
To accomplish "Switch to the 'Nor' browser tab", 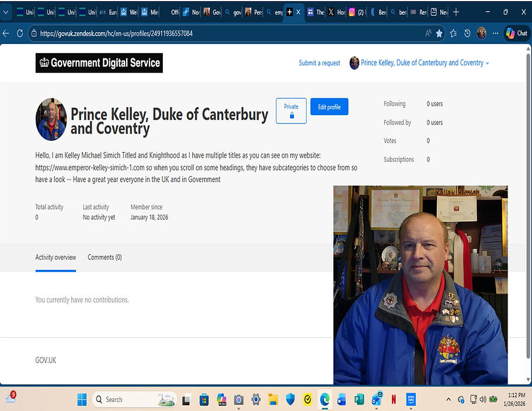I will click(191, 12).
